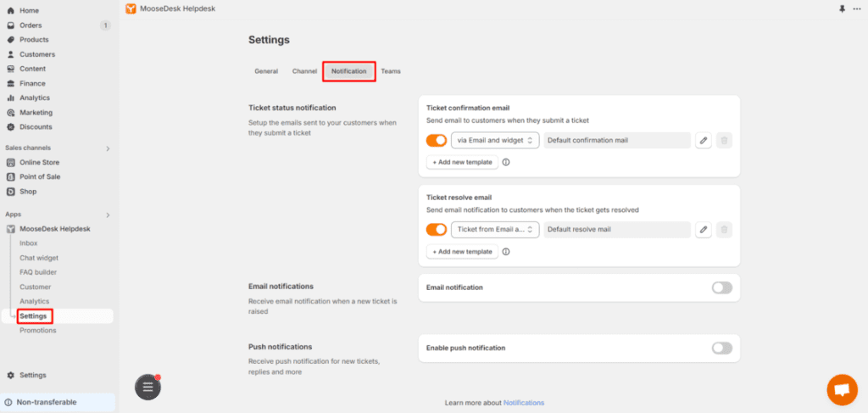Disable the Ticket confirmation email toggle
This screenshot has width=868, height=413.
[437, 141]
